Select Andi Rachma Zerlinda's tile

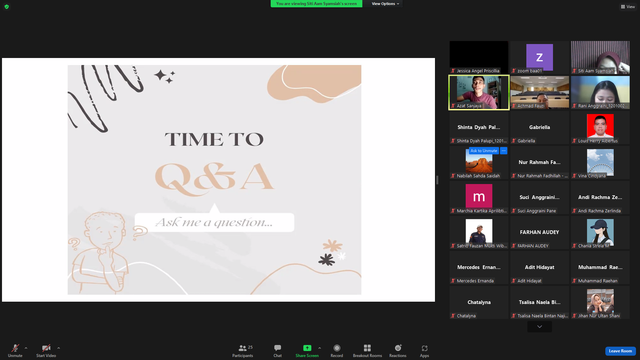600,198
